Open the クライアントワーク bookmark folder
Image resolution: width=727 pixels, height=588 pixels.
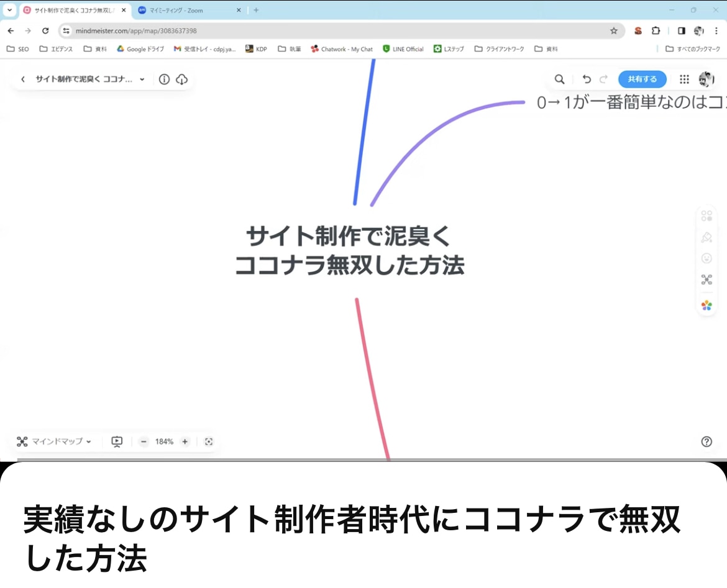(499, 48)
